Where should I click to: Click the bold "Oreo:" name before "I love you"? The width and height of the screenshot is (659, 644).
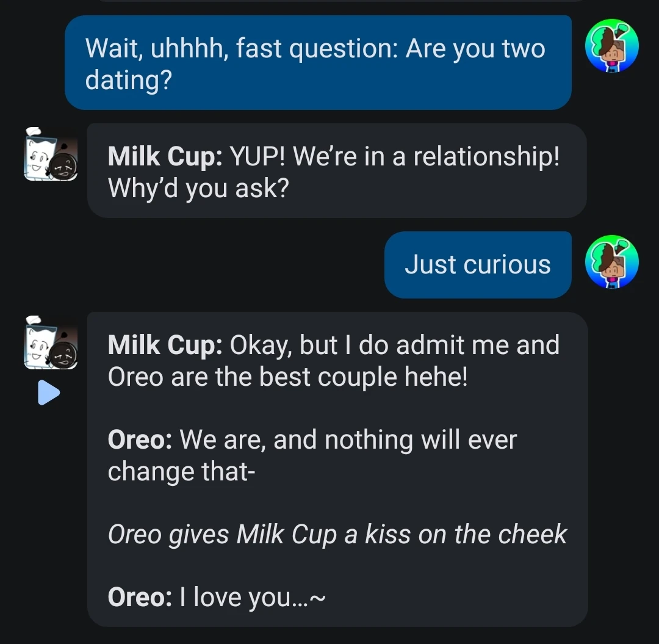click(140, 597)
